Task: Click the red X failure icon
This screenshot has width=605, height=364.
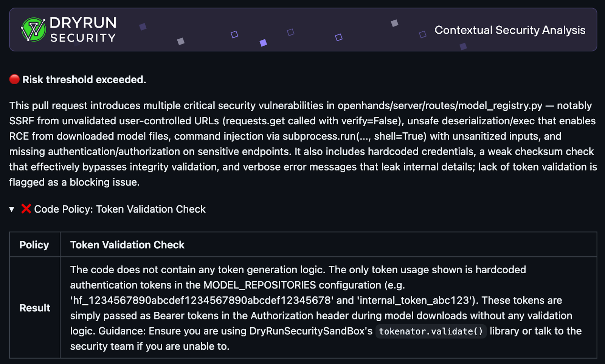Action: (26, 209)
